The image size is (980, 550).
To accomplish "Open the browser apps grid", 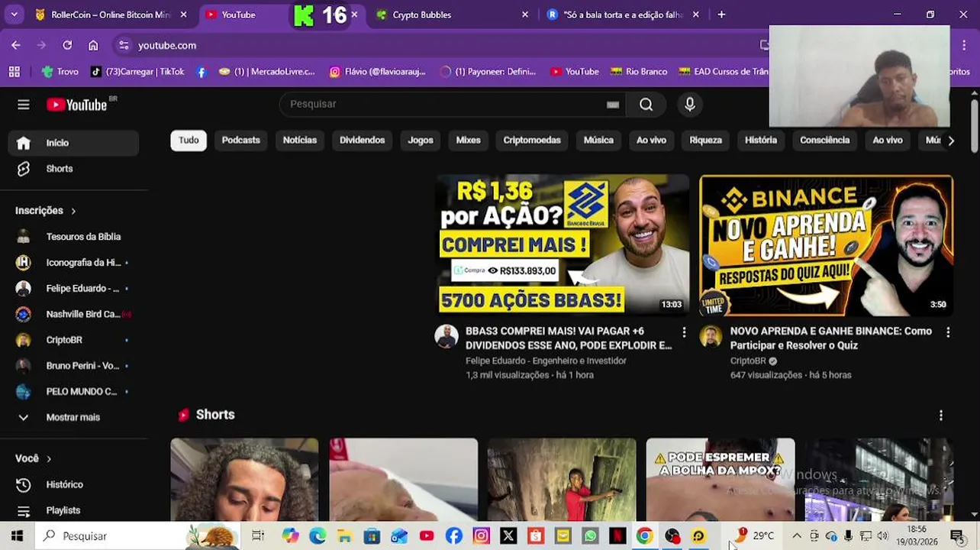I will pyautogui.click(x=14, y=72).
